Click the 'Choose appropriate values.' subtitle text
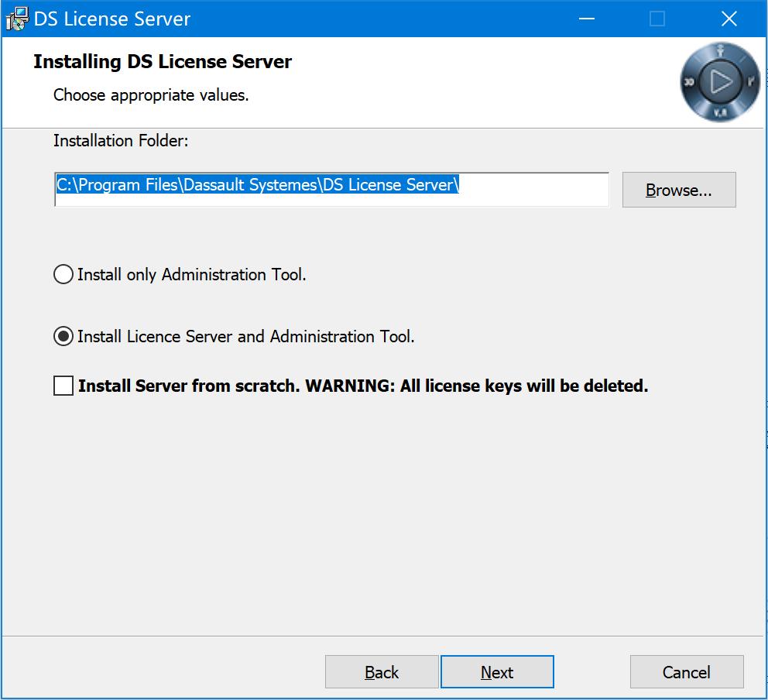 point(151,95)
